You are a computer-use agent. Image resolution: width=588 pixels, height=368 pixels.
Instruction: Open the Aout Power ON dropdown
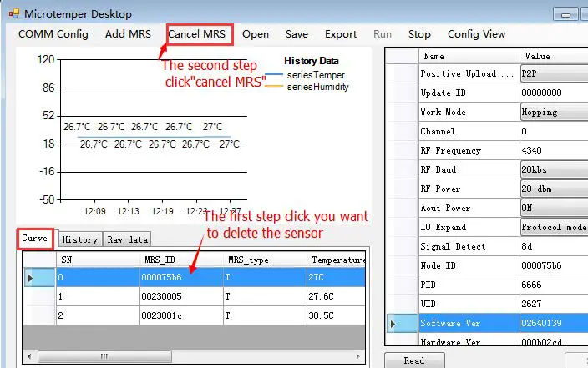[x=554, y=208]
